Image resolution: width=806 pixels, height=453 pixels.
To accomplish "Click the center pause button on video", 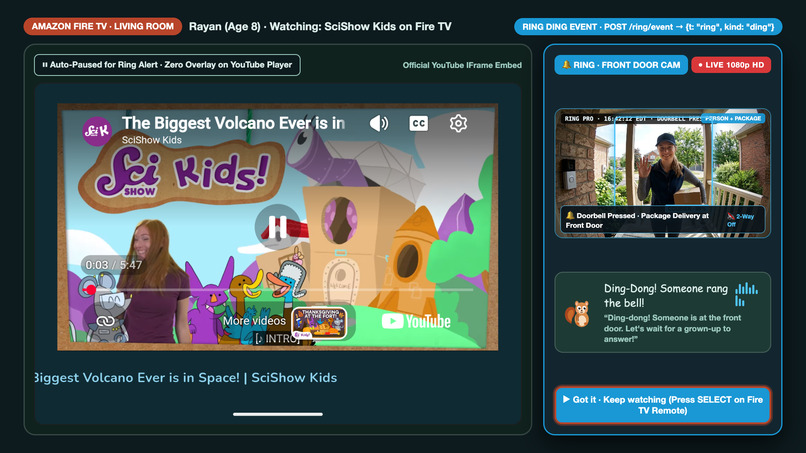I will pyautogui.click(x=278, y=227).
